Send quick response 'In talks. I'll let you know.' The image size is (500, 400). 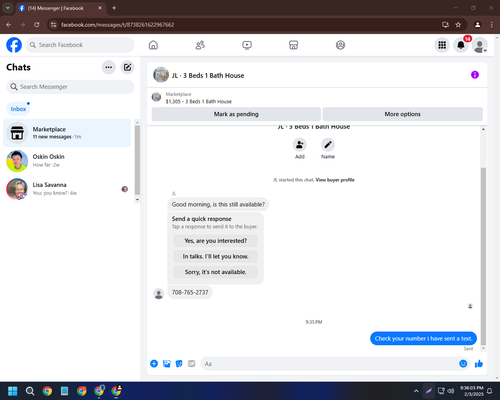point(215,256)
